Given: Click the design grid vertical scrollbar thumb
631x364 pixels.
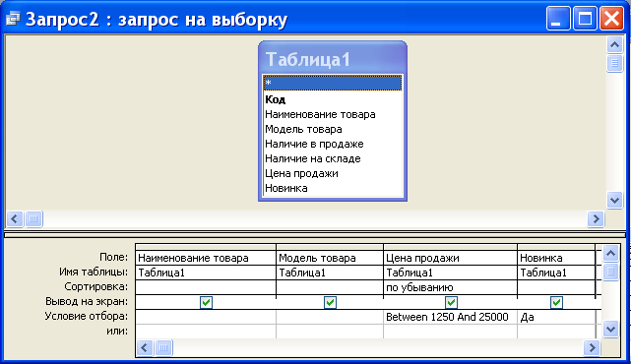Looking at the screenshot, I should [610, 272].
